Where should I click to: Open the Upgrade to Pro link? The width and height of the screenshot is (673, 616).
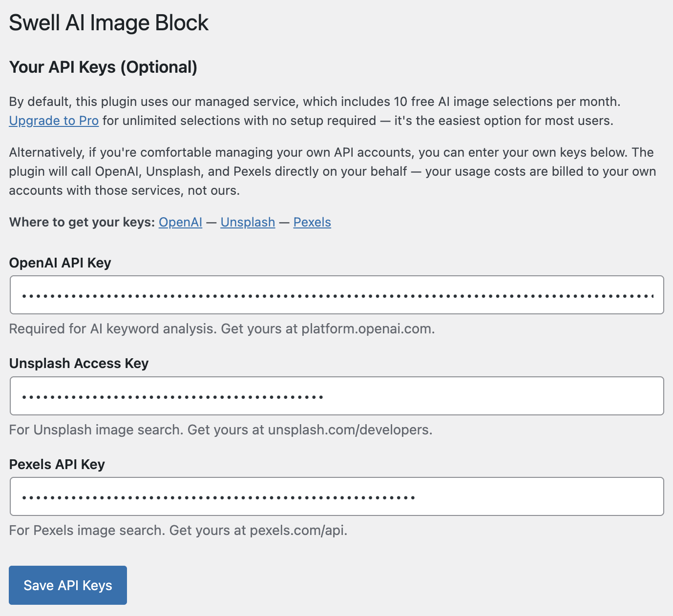point(53,121)
